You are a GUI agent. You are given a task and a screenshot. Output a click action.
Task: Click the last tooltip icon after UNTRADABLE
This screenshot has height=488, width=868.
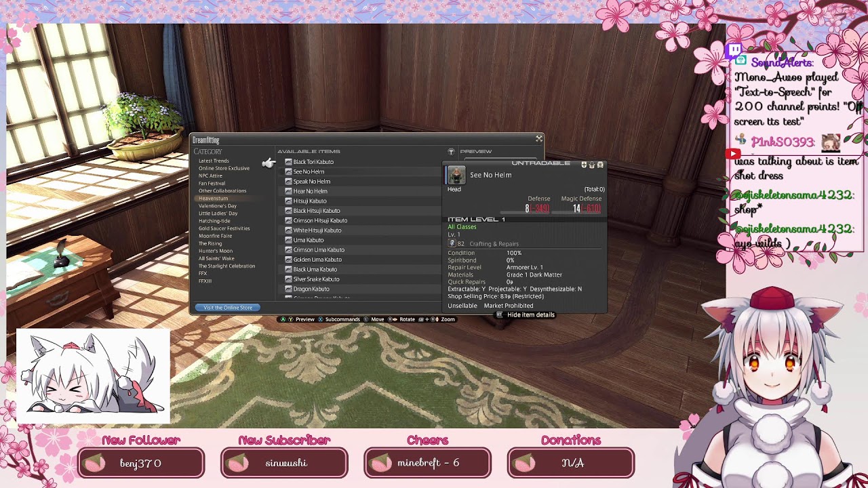pyautogui.click(x=600, y=165)
